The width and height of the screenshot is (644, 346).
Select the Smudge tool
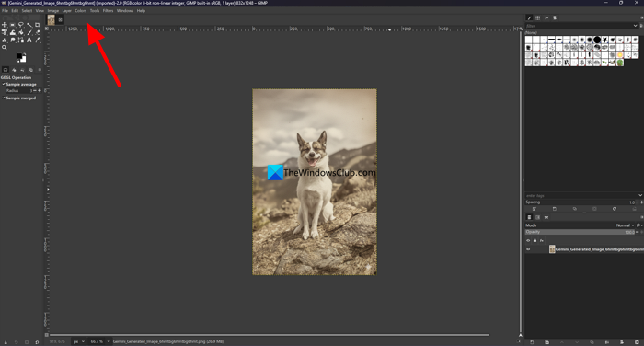point(13,40)
